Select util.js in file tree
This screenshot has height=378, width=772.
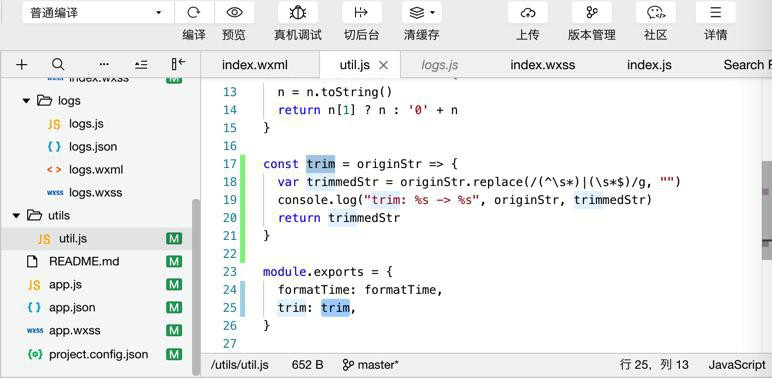pos(73,239)
